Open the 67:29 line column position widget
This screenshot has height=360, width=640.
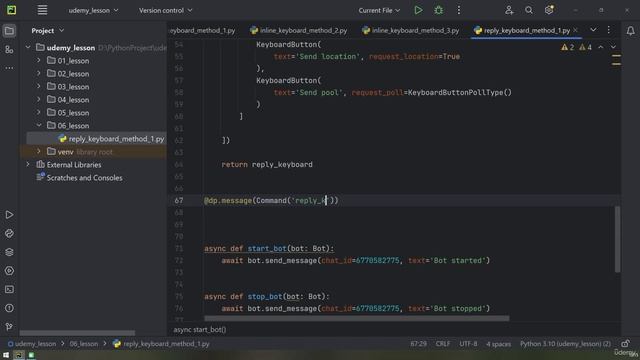[418, 344]
